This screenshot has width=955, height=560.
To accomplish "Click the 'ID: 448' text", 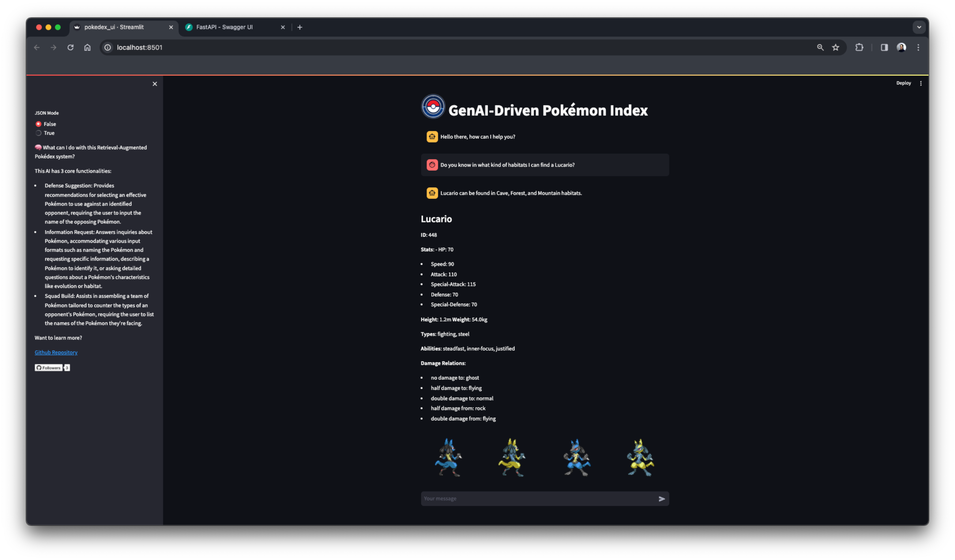I will pos(429,235).
